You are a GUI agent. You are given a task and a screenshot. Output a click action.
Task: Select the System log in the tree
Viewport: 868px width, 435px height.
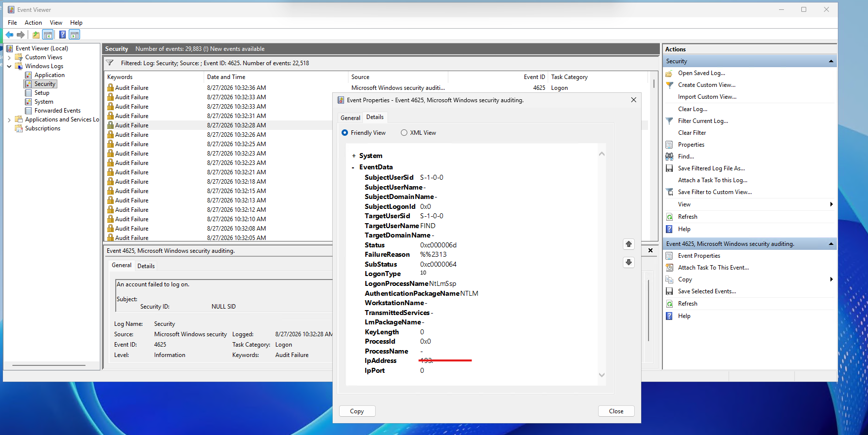tap(43, 102)
